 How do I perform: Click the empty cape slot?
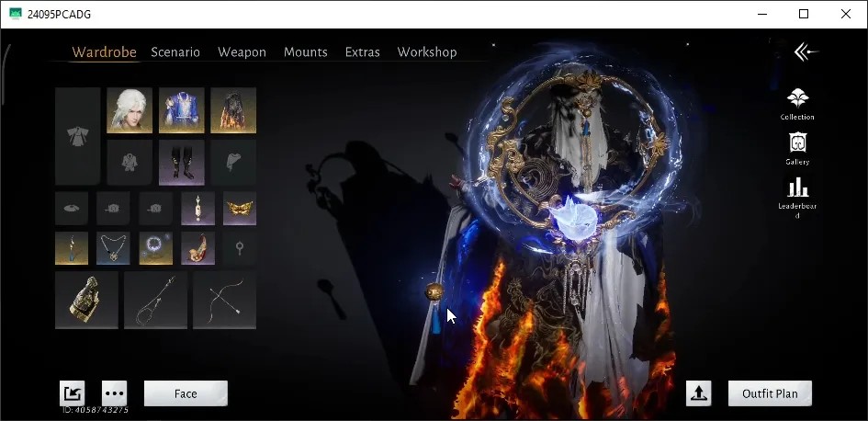[233, 163]
